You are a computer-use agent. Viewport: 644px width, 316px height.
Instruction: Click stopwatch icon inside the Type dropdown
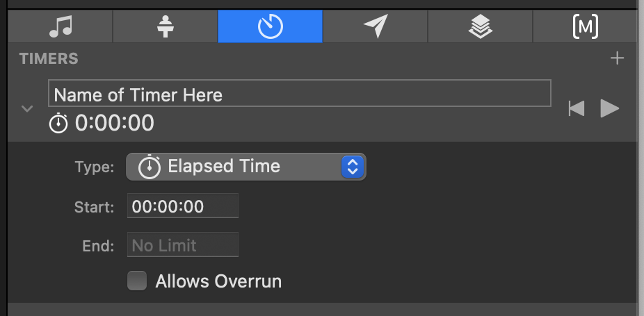[x=150, y=167]
